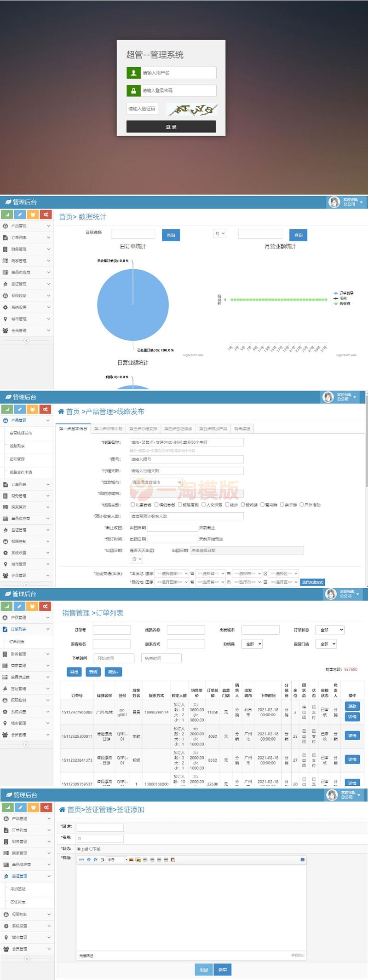Open the 第四步签证添加 tab
Viewport: 368px width, 980px height.
(178, 429)
